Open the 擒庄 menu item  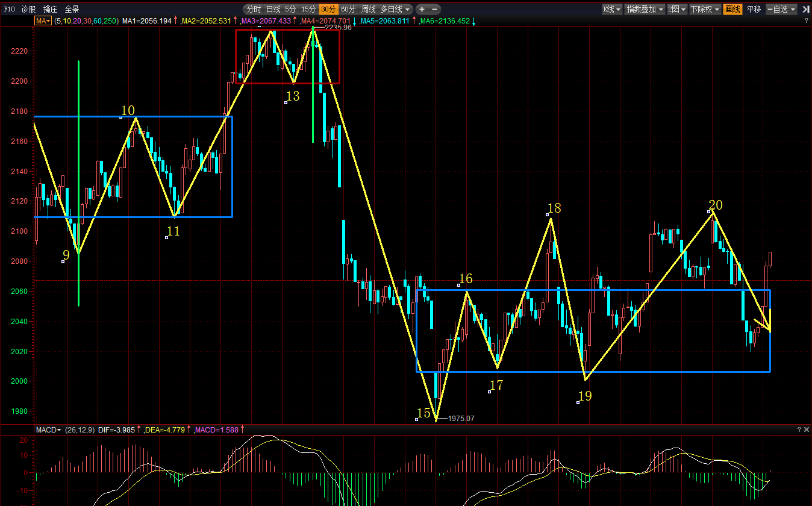pos(51,10)
